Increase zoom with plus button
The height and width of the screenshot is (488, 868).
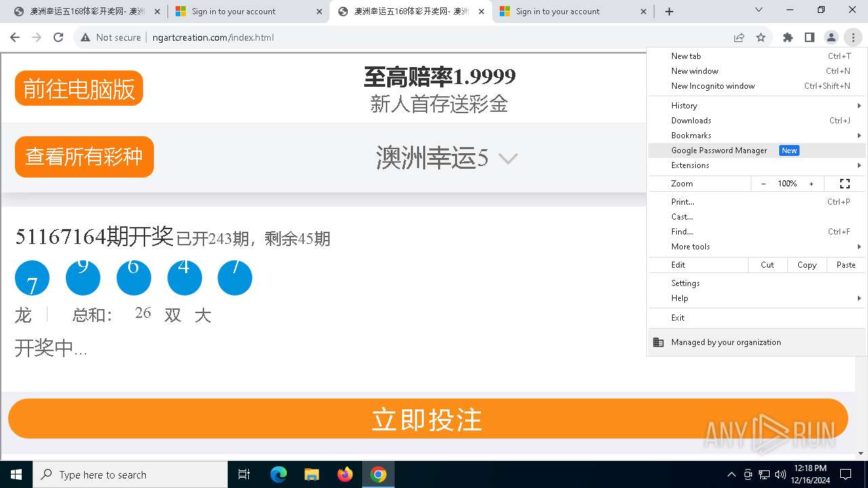point(811,184)
